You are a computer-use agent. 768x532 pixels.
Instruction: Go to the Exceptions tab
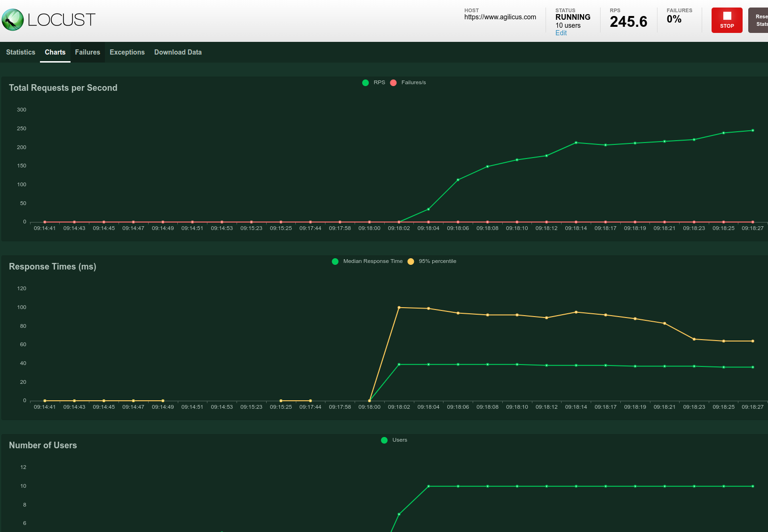tap(127, 52)
